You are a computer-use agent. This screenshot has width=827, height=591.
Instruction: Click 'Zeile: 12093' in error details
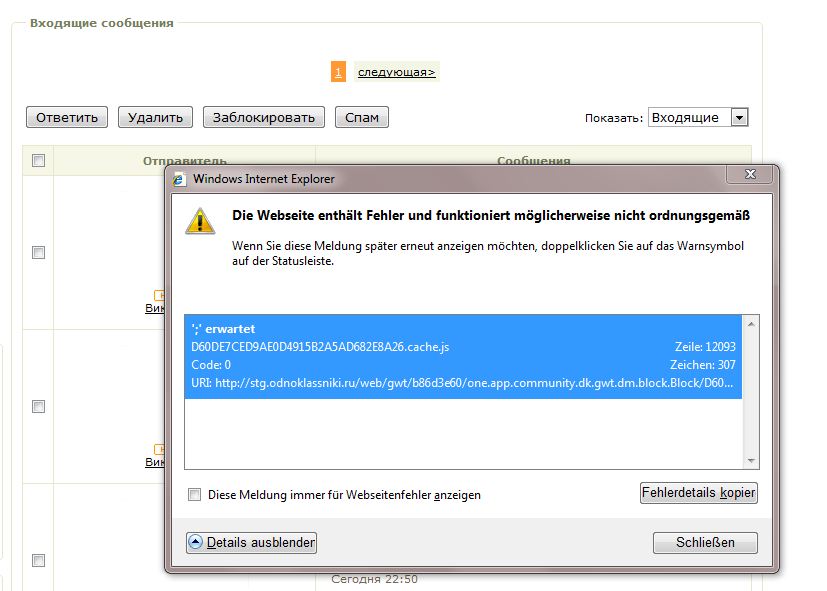705,347
